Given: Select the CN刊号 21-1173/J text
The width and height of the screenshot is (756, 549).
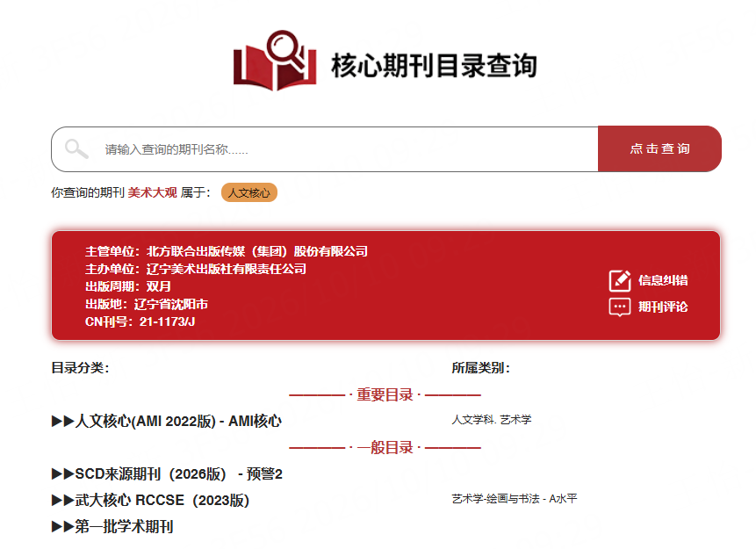Looking at the screenshot, I should click(140, 321).
